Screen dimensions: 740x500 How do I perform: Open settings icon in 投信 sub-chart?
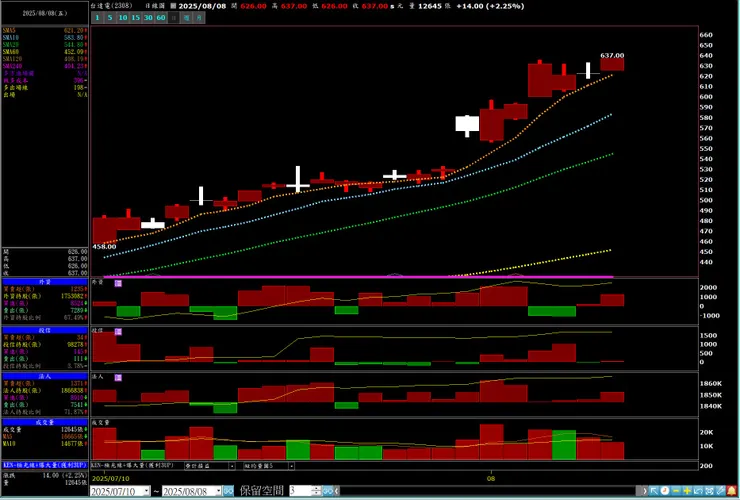pyautogui.click(x=118, y=332)
